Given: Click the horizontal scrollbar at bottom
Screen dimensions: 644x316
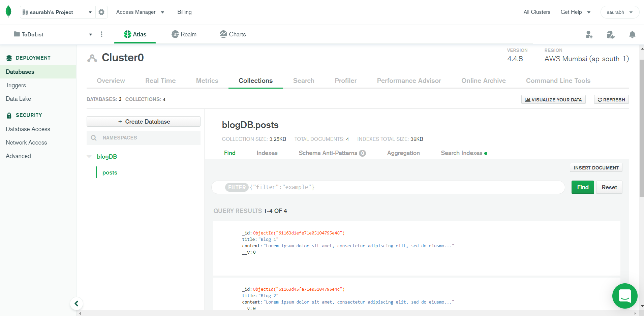Looking at the screenshot, I should click(358, 313).
